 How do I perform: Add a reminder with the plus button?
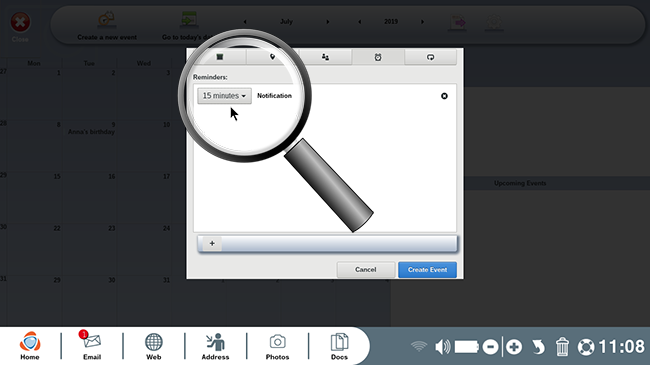(212, 243)
